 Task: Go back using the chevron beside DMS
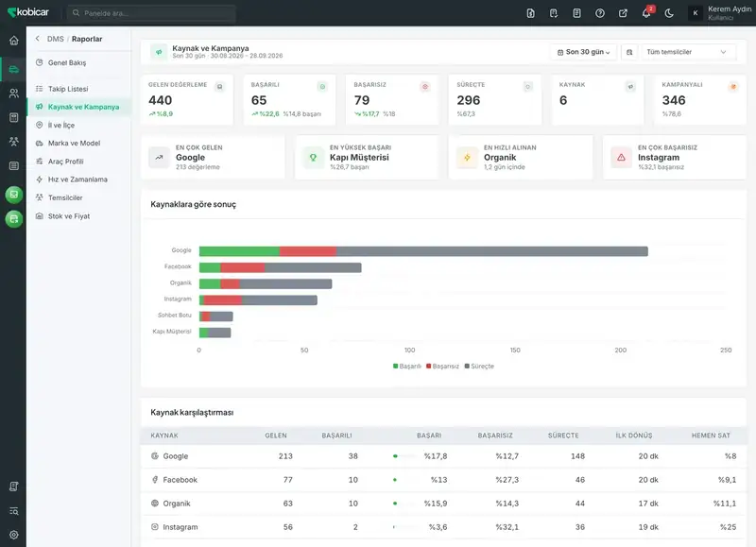tap(38, 39)
